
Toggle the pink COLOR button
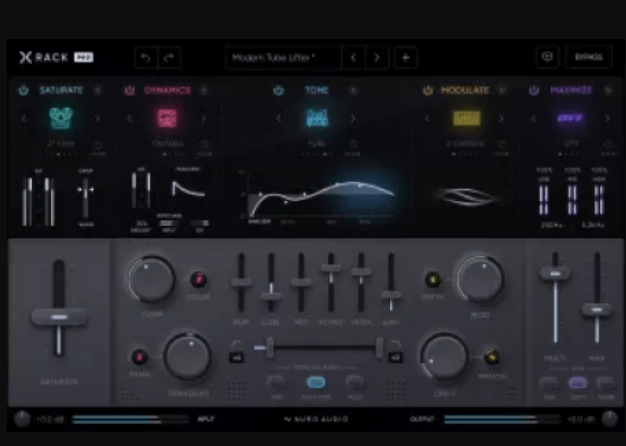[x=198, y=279]
